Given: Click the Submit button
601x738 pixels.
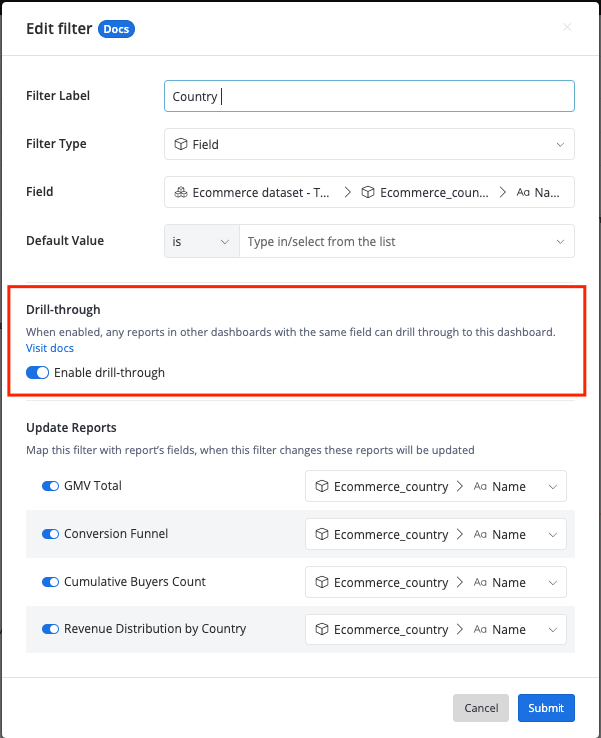Looking at the screenshot, I should [x=546, y=708].
